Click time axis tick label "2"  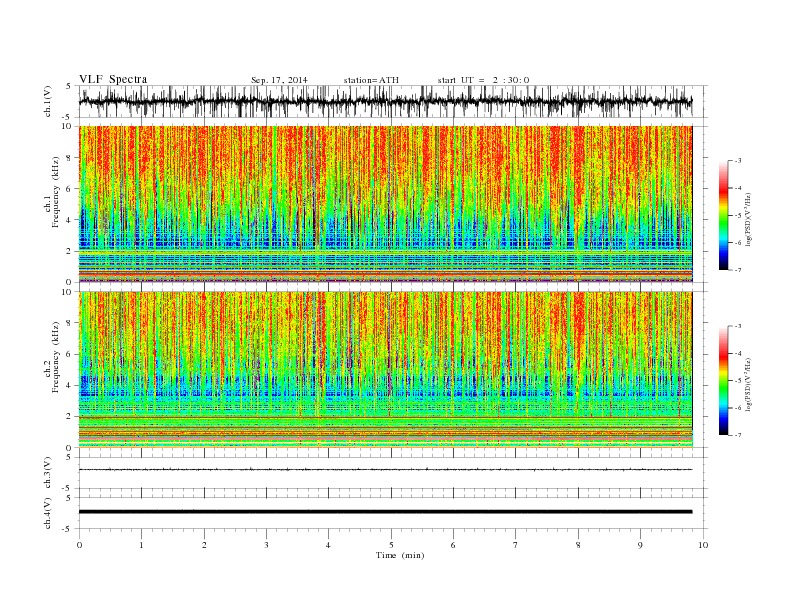[x=204, y=545]
